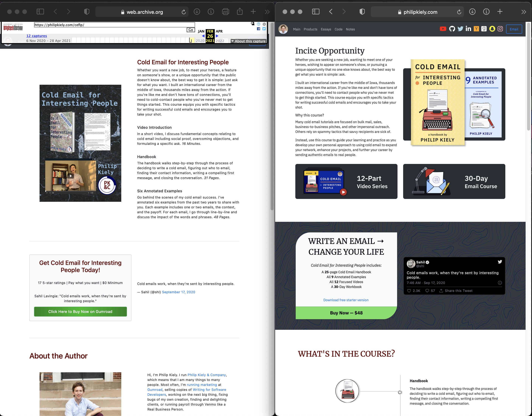Viewport: 532px width, 416px height.
Task: Open the Snapchat ghost icon
Action: pyautogui.click(x=492, y=29)
